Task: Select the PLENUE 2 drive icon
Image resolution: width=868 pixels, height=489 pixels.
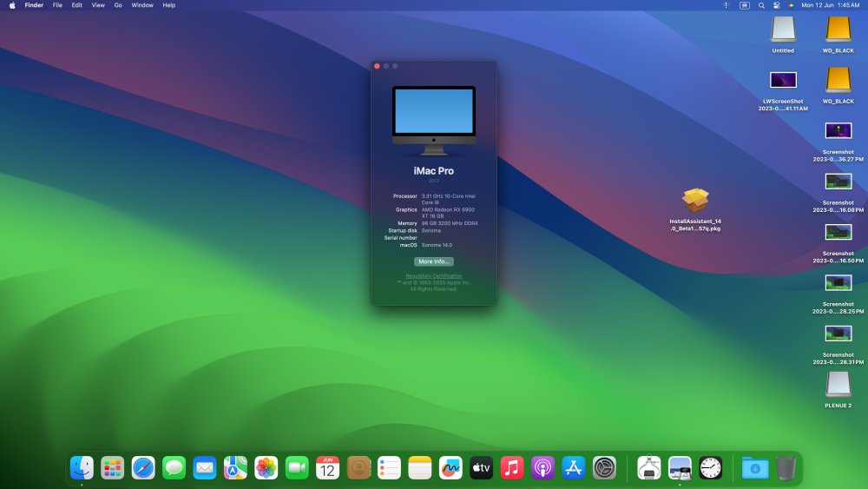Action: pyautogui.click(x=838, y=390)
